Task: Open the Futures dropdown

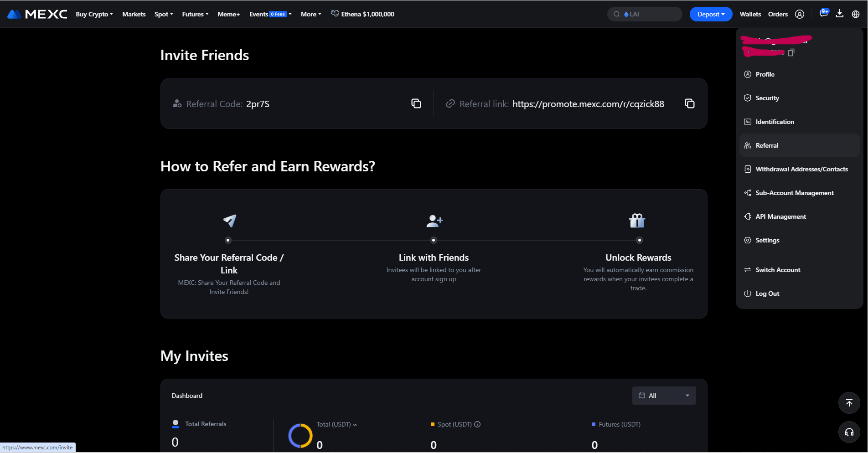Action: [195, 14]
